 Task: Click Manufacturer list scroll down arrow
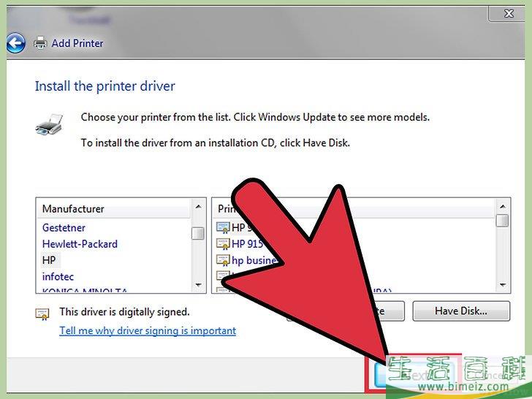click(x=199, y=285)
